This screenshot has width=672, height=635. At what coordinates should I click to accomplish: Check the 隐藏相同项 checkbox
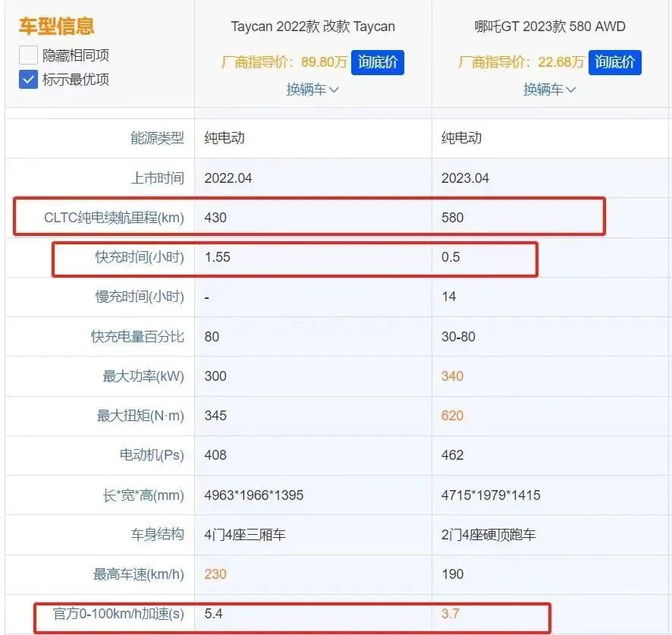point(28,55)
